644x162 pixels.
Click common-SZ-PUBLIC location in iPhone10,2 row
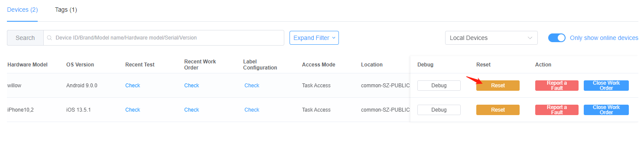[385, 110]
